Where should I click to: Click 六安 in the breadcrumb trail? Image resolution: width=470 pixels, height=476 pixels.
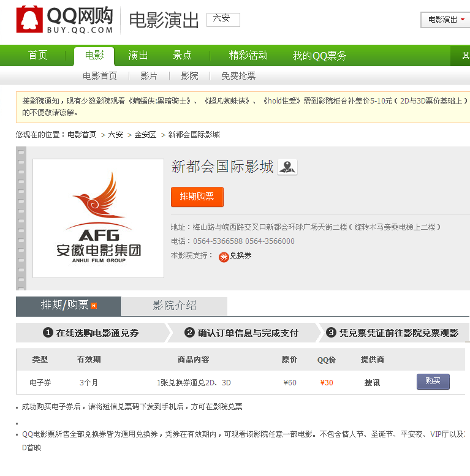coord(115,135)
